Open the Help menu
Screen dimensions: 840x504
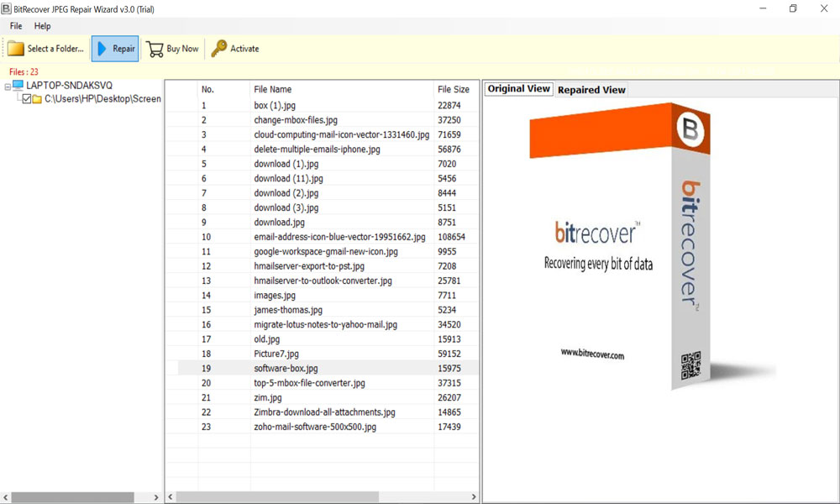(42, 26)
